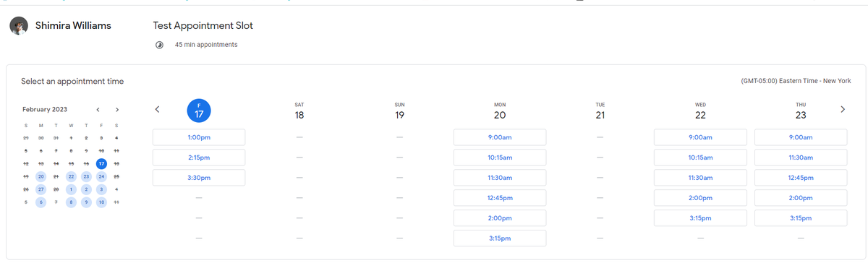Select highlighted date 17 in mini calendar
The width and height of the screenshot is (868, 263).
pyautogui.click(x=101, y=163)
